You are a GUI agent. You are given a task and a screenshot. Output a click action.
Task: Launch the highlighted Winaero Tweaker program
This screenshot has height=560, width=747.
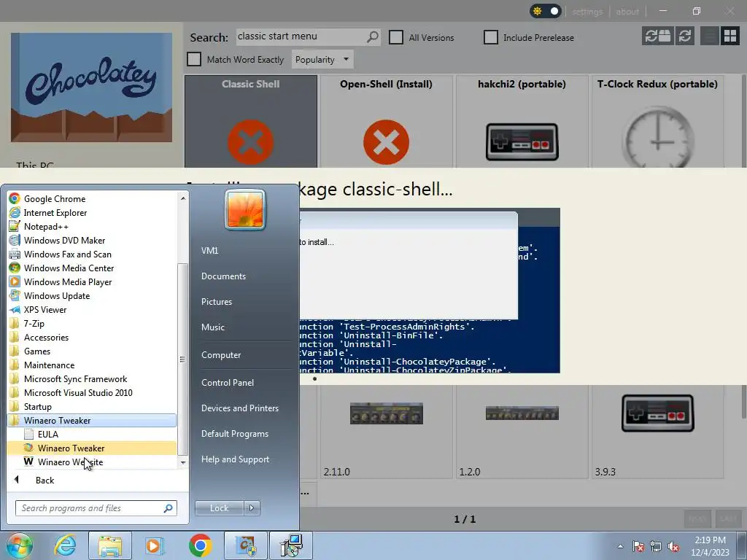[x=92, y=448]
